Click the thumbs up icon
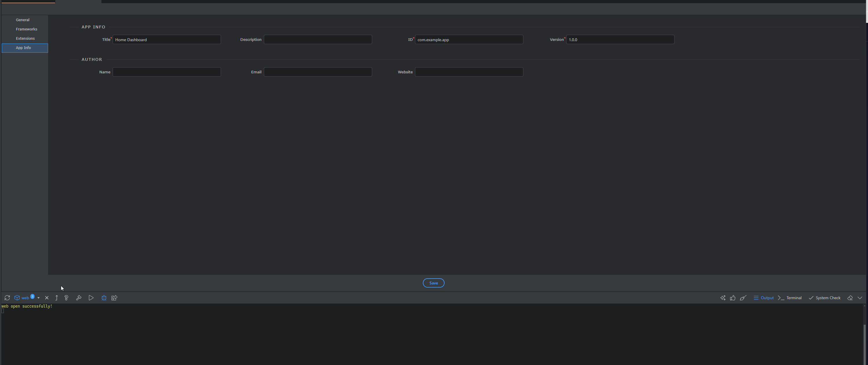868x365 pixels. coord(733,298)
